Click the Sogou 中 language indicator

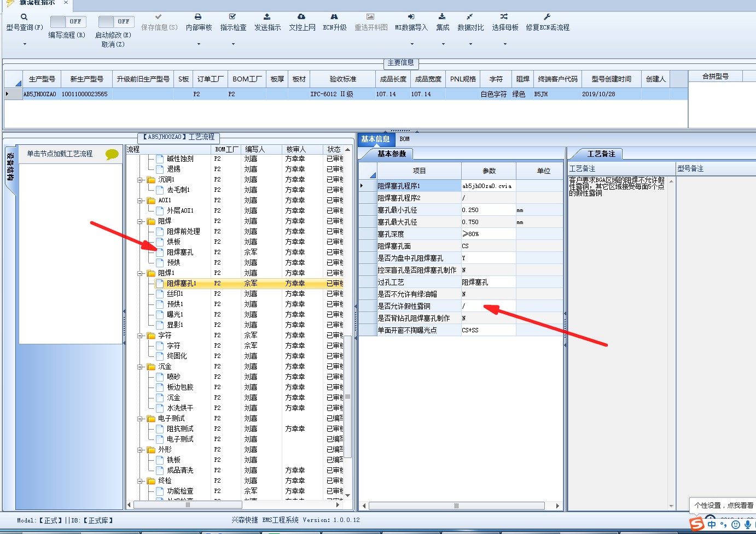click(x=712, y=525)
